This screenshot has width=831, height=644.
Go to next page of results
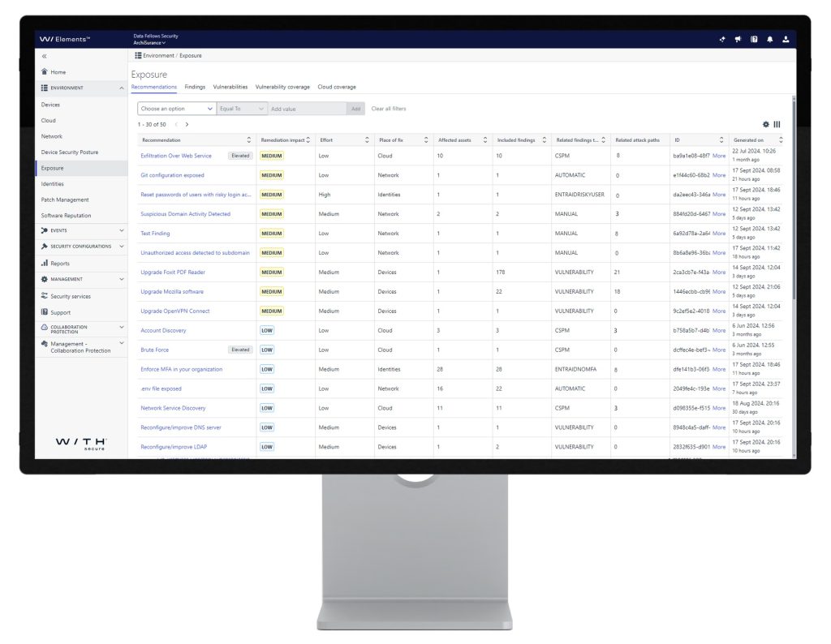pos(187,124)
